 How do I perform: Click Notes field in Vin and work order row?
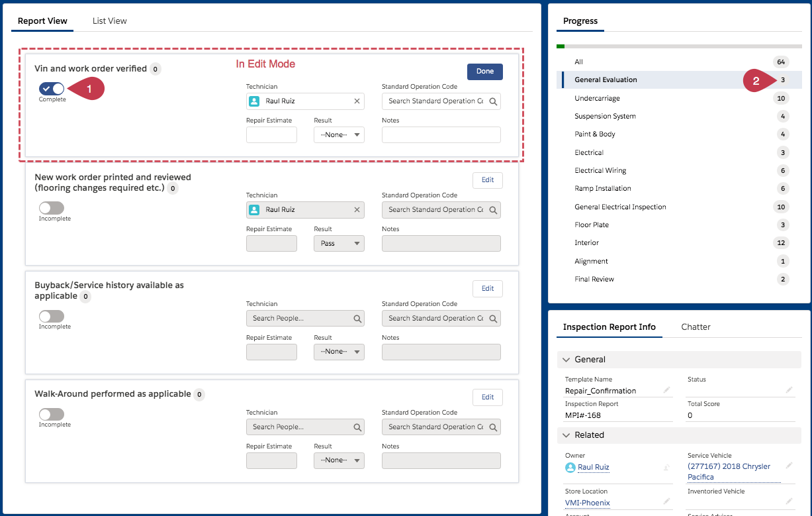[441, 135]
